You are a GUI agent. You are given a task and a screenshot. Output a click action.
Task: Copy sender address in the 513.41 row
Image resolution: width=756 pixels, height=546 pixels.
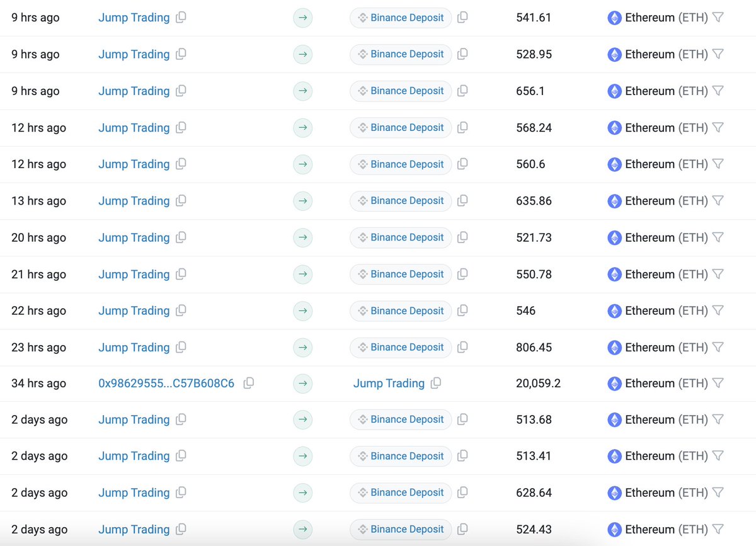coord(181,456)
